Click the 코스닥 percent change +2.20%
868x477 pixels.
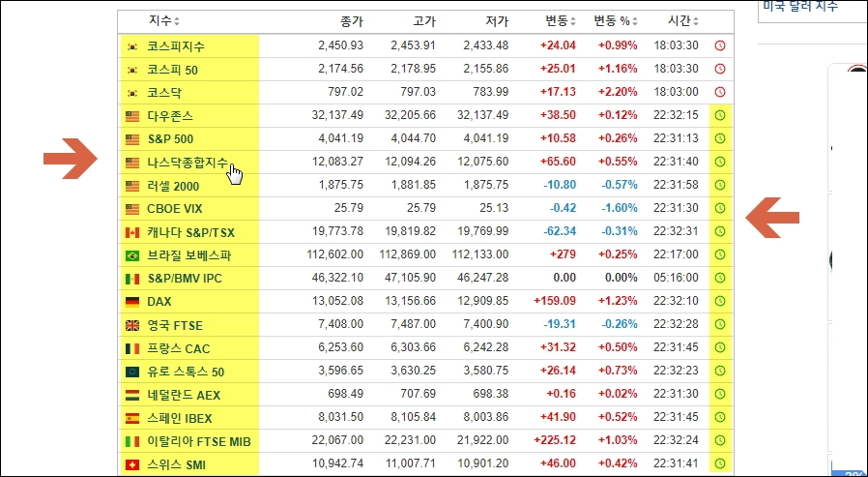pos(618,92)
